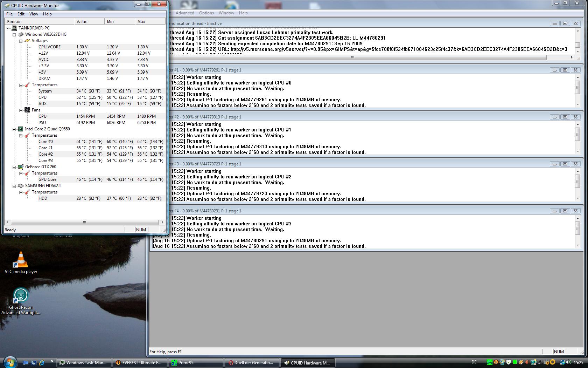Screen dimensions: 588x368
Task: Click the Prime95 green tray icon
Action: [x=489, y=362]
